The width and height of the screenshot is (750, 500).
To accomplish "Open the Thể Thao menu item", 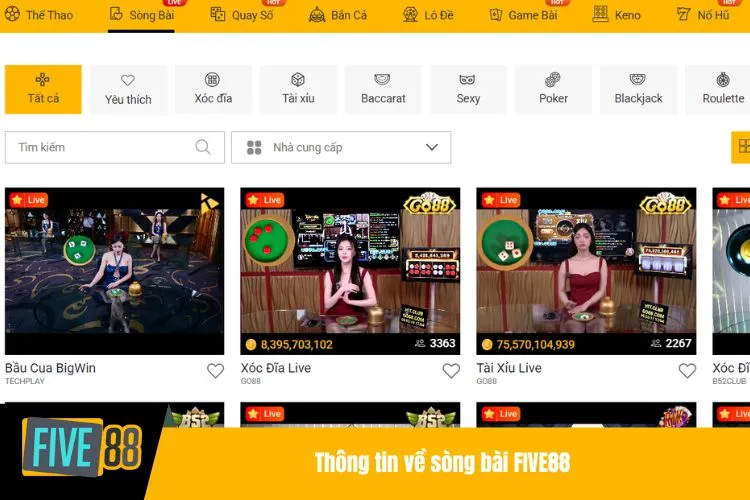I will [39, 15].
